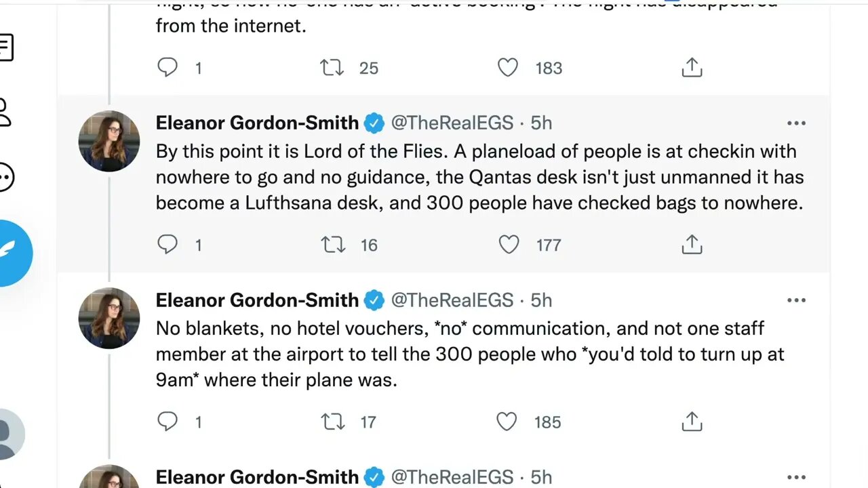
Task: Retweet the Lord of the Flies tweet
Action: click(332, 245)
